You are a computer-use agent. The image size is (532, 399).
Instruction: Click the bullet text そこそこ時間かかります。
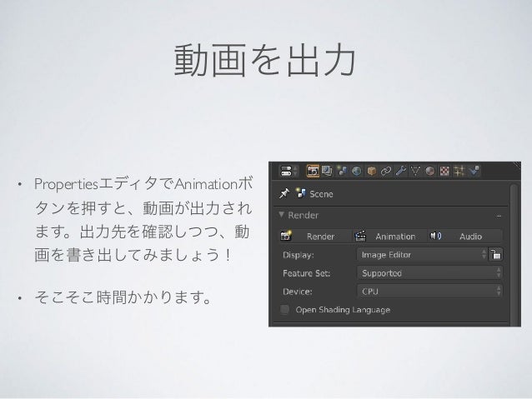[123, 297]
